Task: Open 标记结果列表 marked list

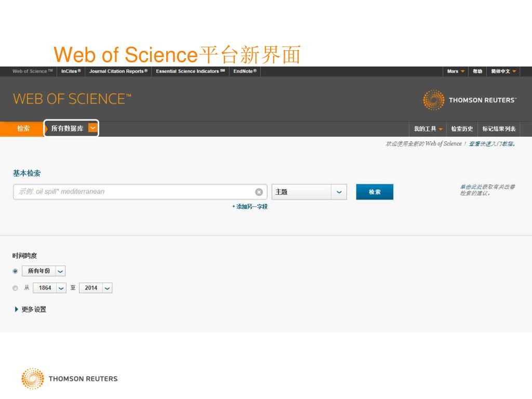Action: coord(499,129)
